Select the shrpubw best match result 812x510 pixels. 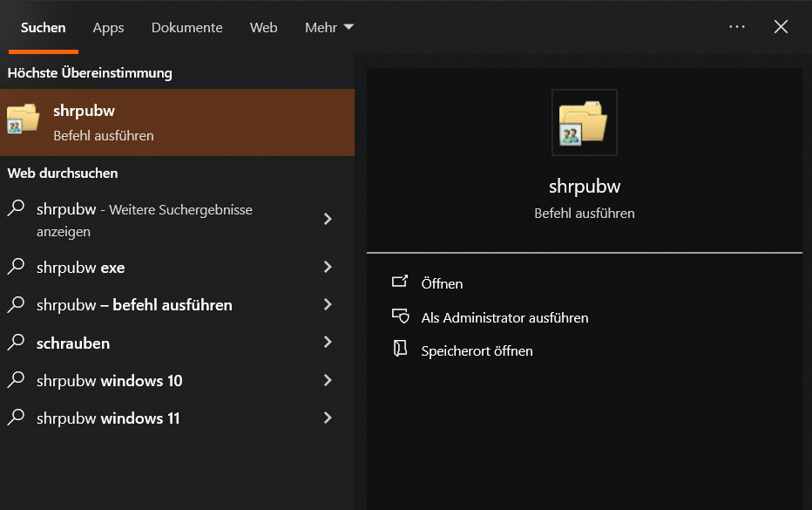point(177,122)
